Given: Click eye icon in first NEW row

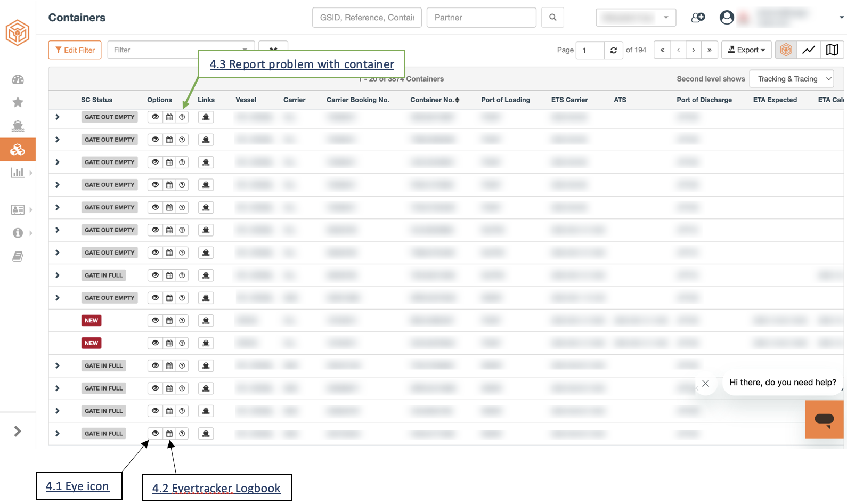Looking at the screenshot, I should click(155, 321).
